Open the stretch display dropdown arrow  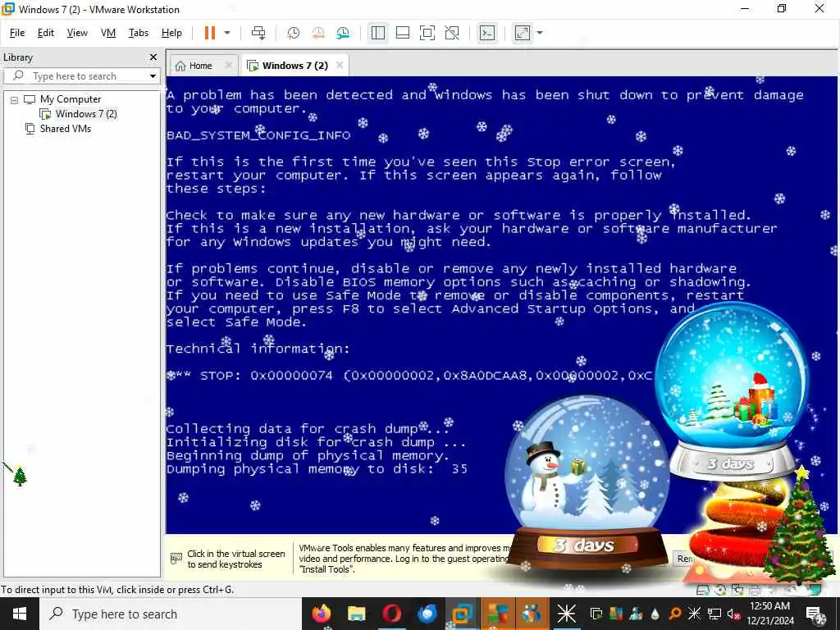[x=540, y=33]
